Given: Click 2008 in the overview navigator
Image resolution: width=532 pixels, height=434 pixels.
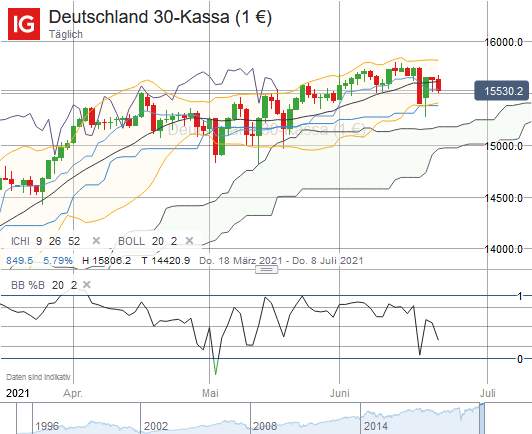Looking at the screenshot, I should (x=265, y=426).
